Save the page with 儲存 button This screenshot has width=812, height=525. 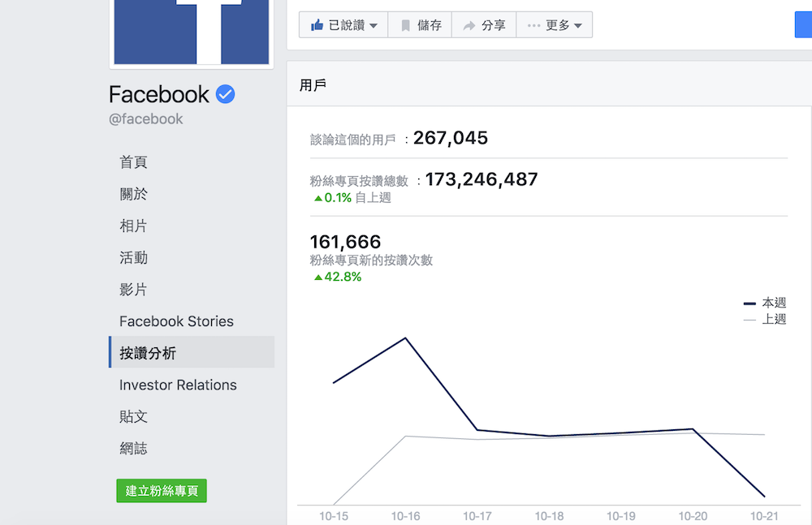pyautogui.click(x=420, y=25)
